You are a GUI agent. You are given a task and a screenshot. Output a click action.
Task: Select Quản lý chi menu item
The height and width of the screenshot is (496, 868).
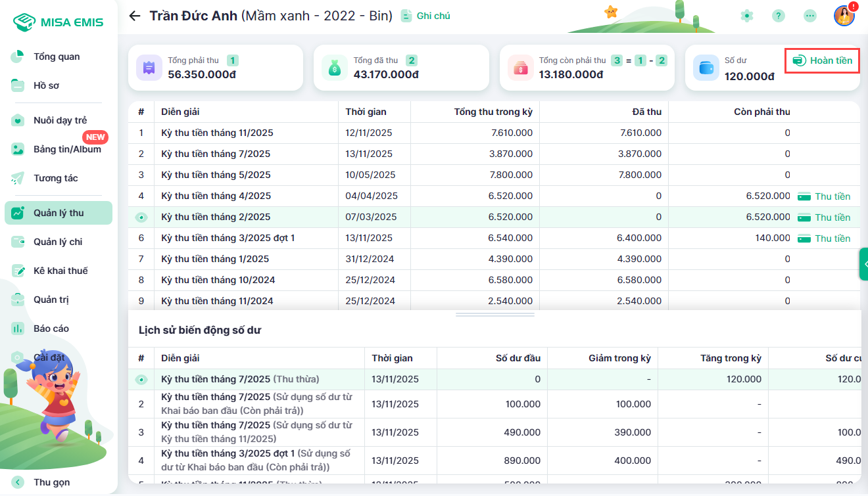pyautogui.click(x=58, y=242)
